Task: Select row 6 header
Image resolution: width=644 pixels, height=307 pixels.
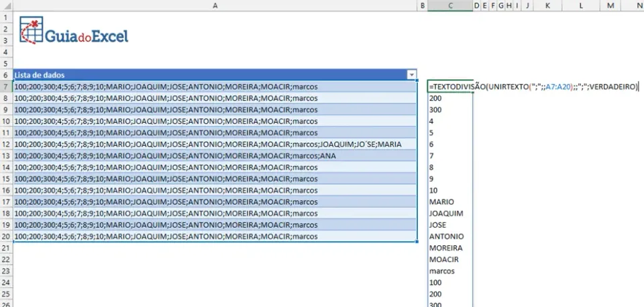Action: pos(6,75)
